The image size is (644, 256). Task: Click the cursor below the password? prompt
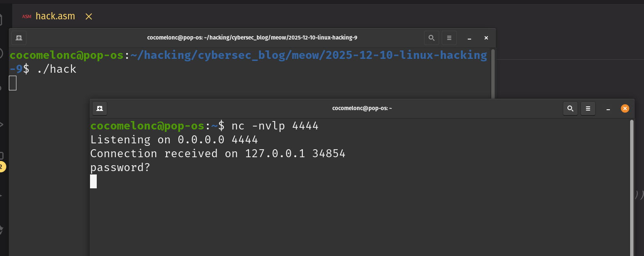click(x=93, y=181)
